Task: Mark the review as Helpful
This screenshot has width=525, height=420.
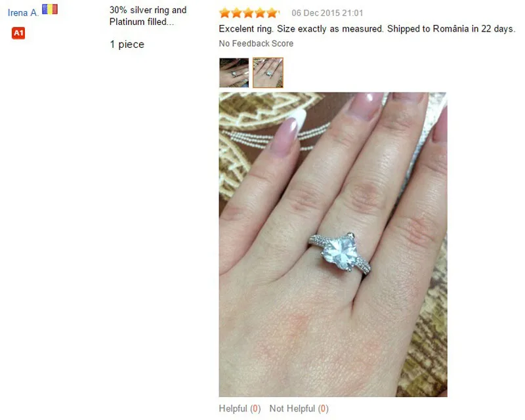Action: [x=240, y=409]
